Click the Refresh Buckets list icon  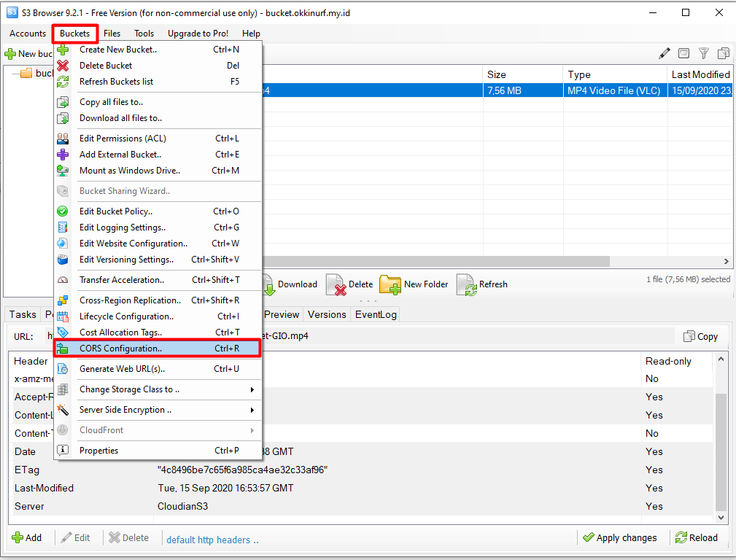[63, 82]
